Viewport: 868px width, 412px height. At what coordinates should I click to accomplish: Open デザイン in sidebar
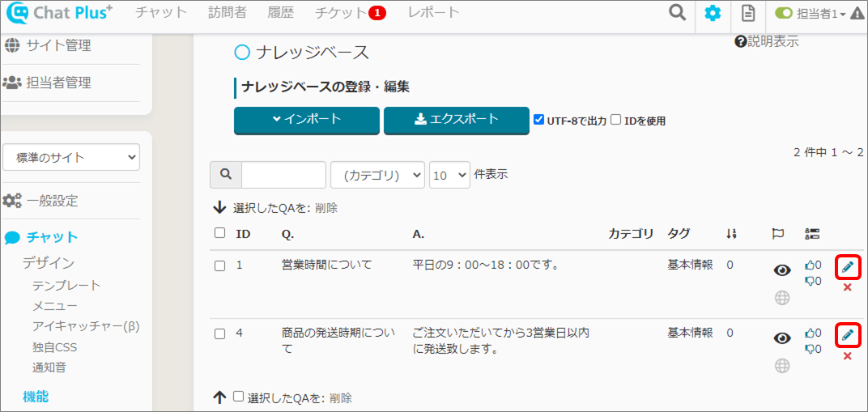click(48, 263)
